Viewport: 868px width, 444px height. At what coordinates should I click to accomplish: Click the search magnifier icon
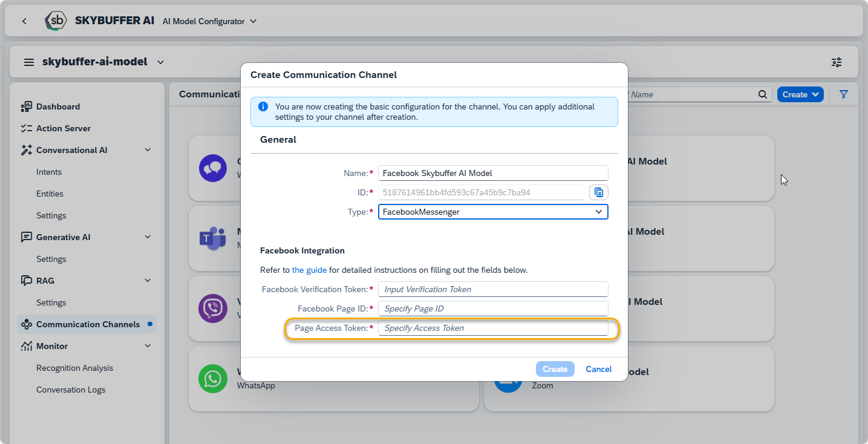[x=762, y=94]
